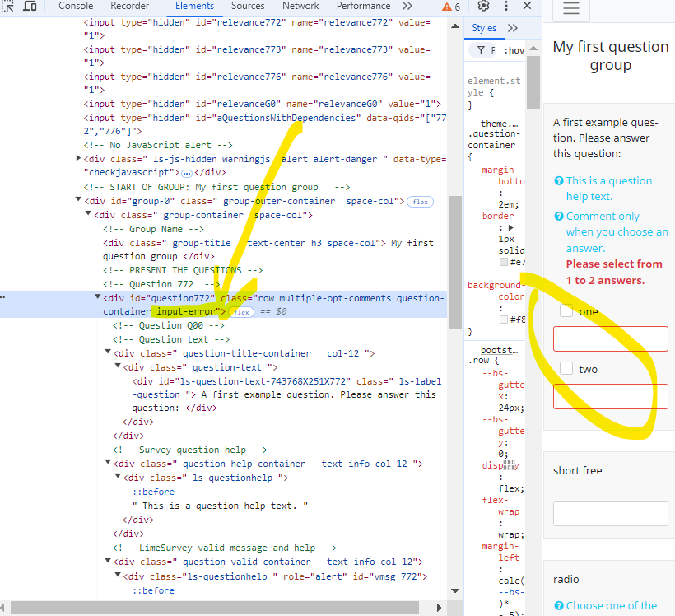Click the inspect element picker icon

7,6
